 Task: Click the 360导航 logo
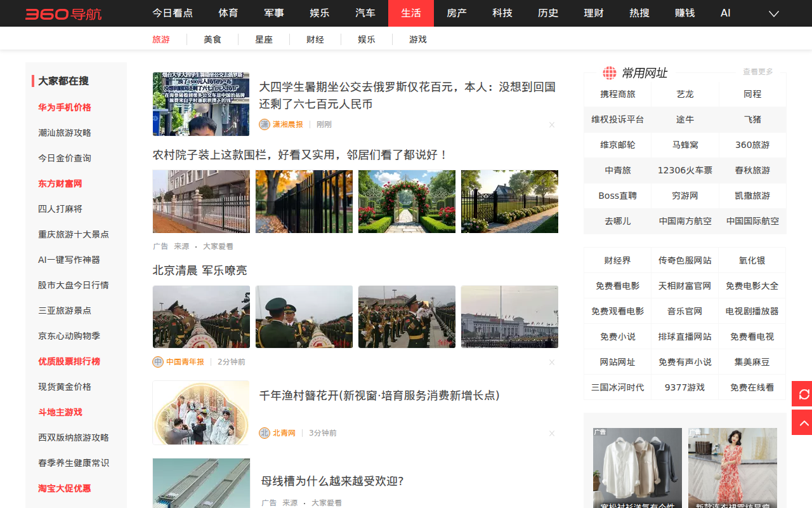[63, 13]
